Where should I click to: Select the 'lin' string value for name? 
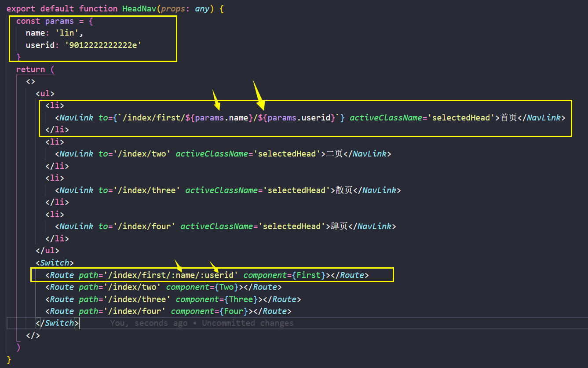[67, 33]
